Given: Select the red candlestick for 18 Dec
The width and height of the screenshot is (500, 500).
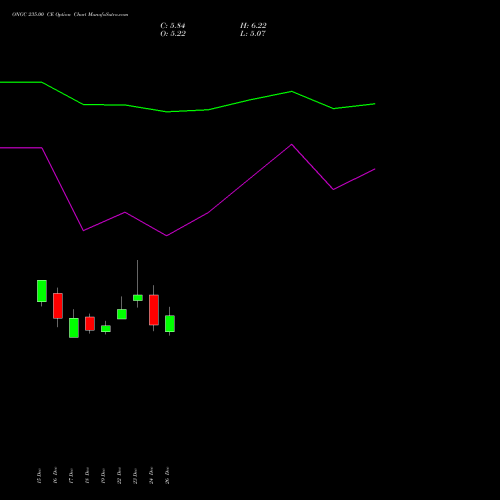Looking at the screenshot, I should point(90,323).
